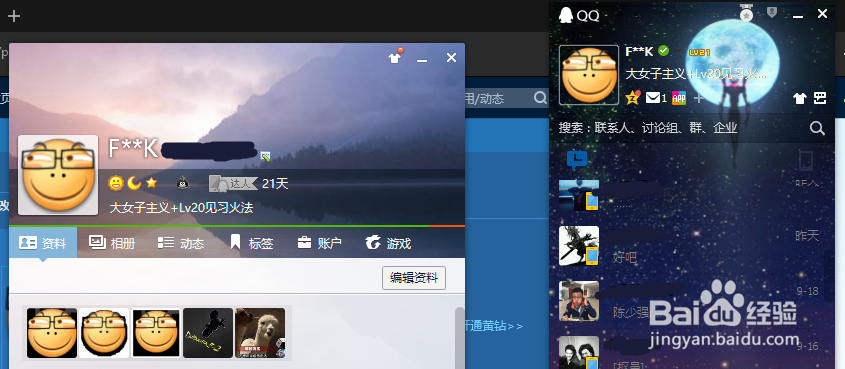
Task: Click the dark winged avatar of the 好吧 contact
Action: tap(579, 246)
